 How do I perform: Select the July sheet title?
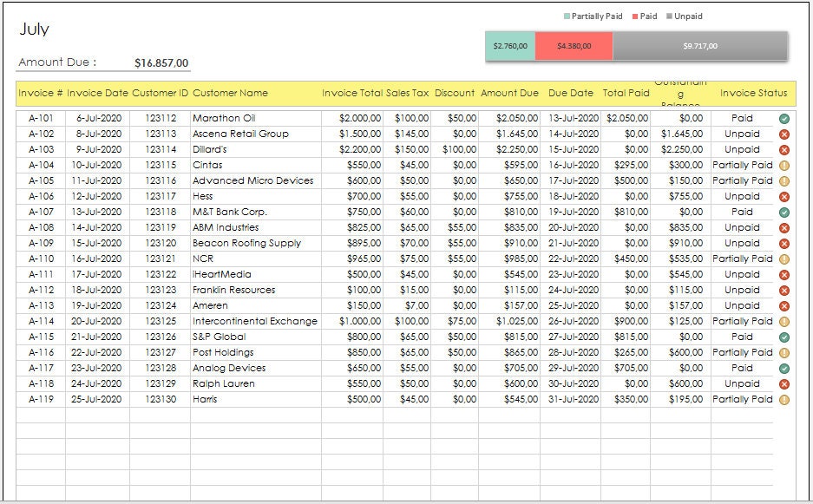pyautogui.click(x=36, y=29)
